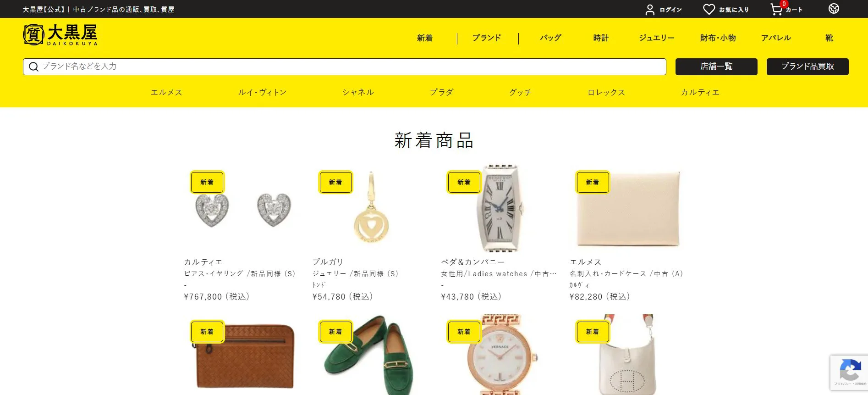Click the 店舗一覧 button
This screenshot has height=395, width=868.
tap(716, 67)
